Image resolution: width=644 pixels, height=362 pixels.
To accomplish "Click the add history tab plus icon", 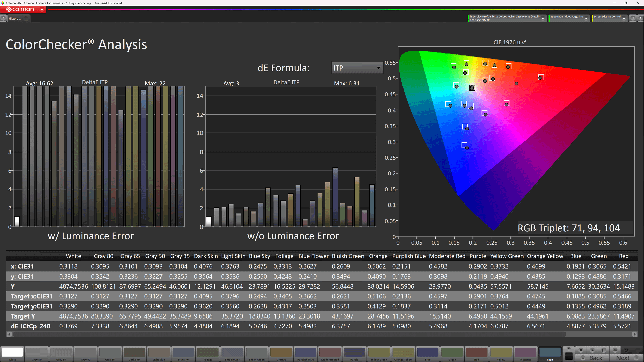I will (x=26, y=19).
